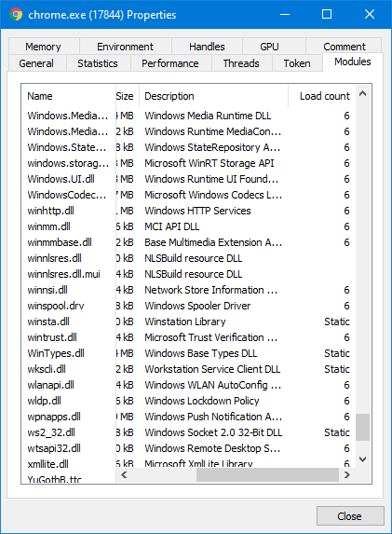Select the winmmbase.dll row

(x=188, y=242)
